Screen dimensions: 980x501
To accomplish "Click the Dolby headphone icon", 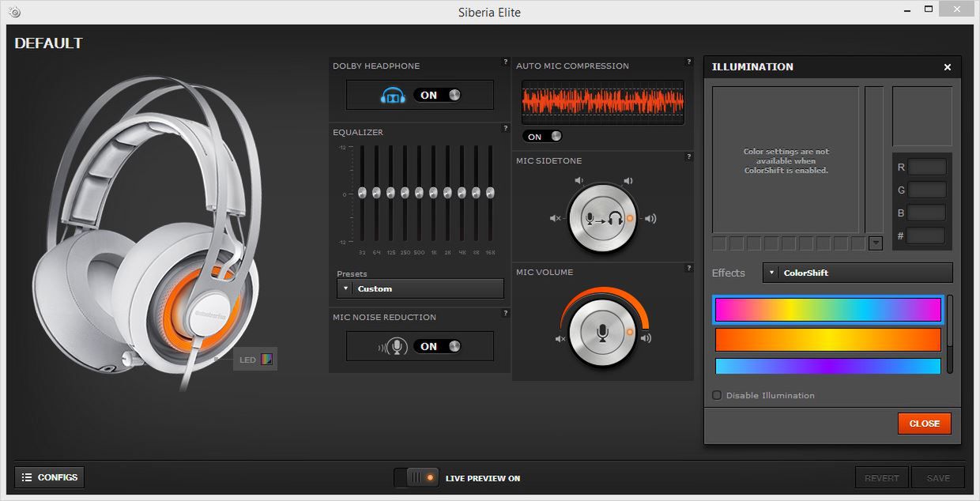I will 393,96.
